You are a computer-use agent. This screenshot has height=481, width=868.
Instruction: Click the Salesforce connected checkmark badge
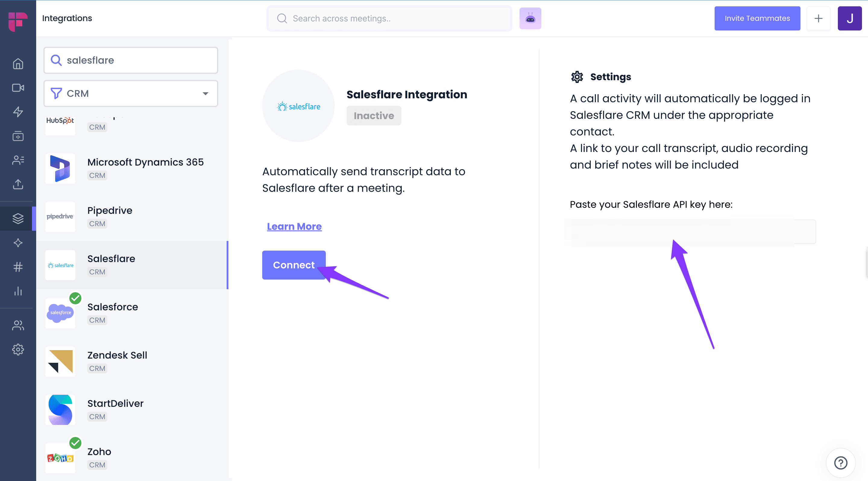coord(75,298)
